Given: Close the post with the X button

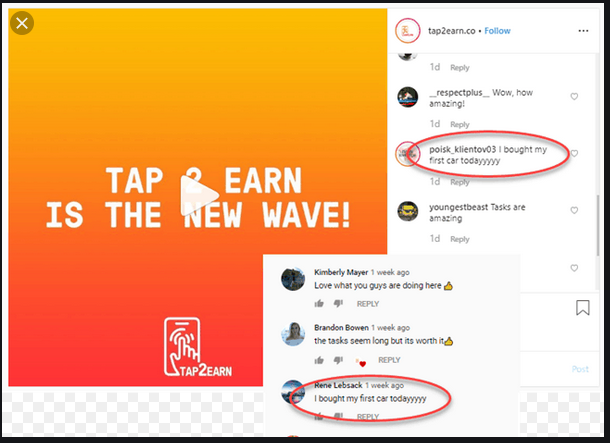Looking at the screenshot, I should click(22, 23).
